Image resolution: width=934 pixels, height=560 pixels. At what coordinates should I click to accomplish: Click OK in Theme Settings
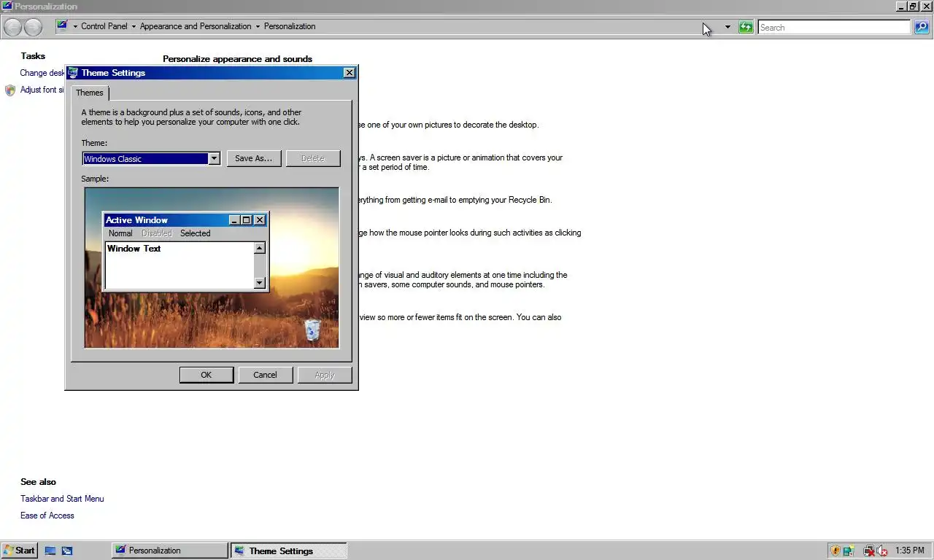(x=207, y=375)
